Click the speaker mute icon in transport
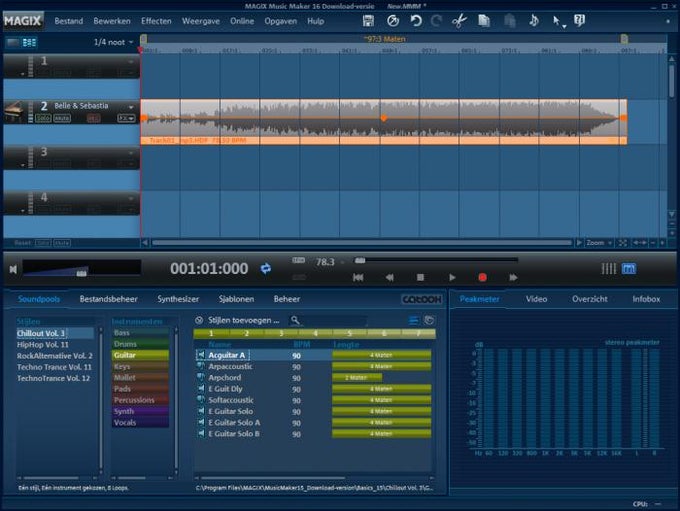Screen dimensions: 680x511 13,269
